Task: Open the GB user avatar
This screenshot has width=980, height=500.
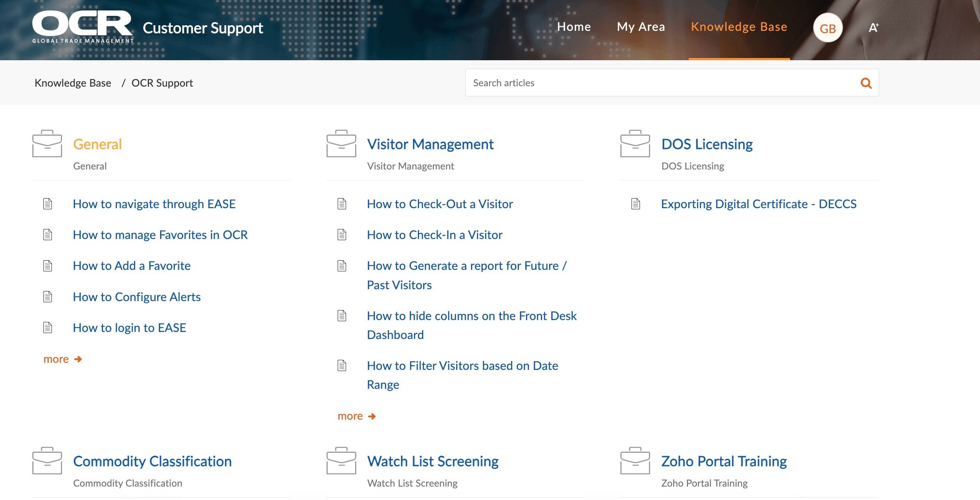Action: coord(828,28)
